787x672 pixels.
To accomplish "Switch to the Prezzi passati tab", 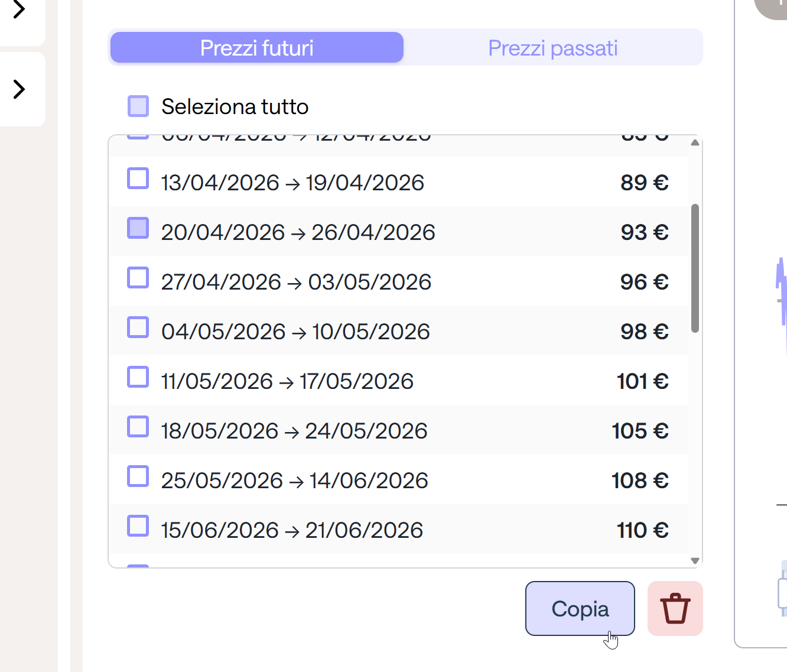I will pos(553,47).
